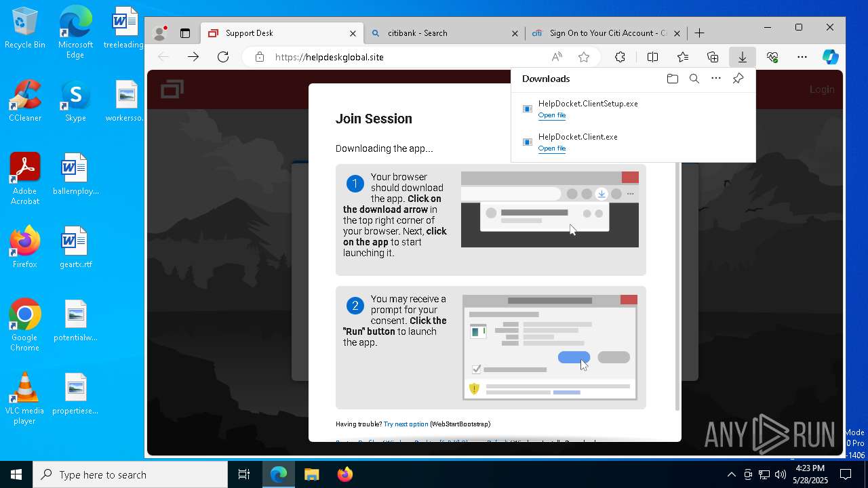The image size is (868, 488).
Task: Open File Explorer from the taskbar
Action: tap(311, 474)
